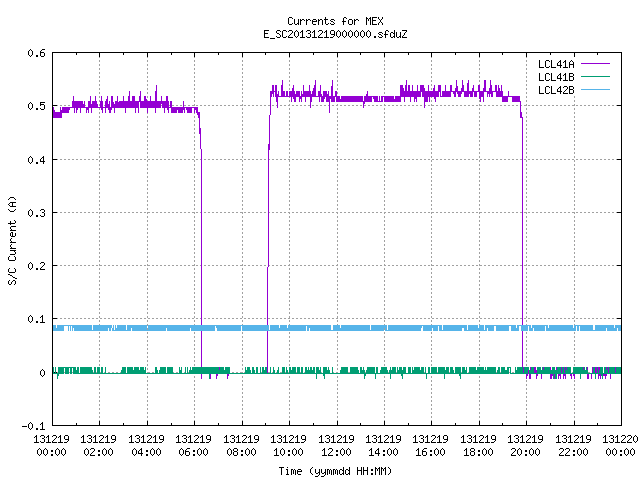Click the x-axis label "Time (yymmdd HH:MM)"

click(x=335, y=471)
